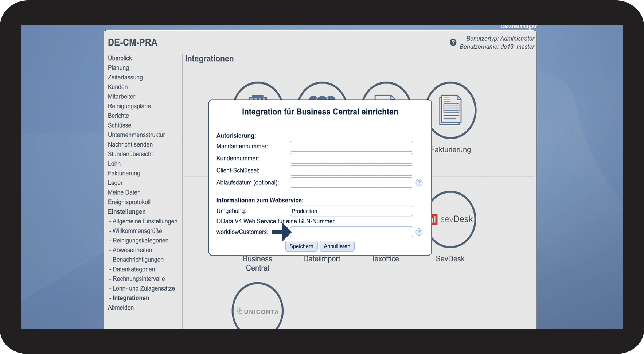Go to the Lohn section
Image resolution: width=644 pixels, height=354 pixels.
[114, 164]
